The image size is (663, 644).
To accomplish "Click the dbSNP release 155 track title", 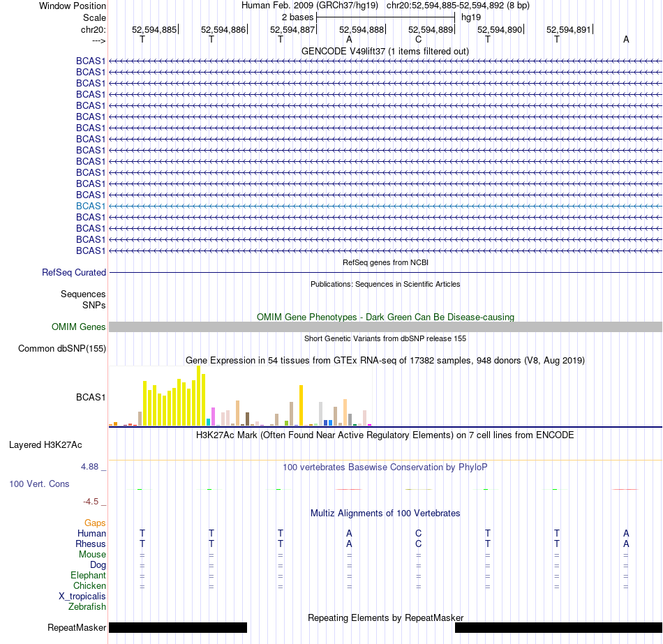I will (385, 338).
